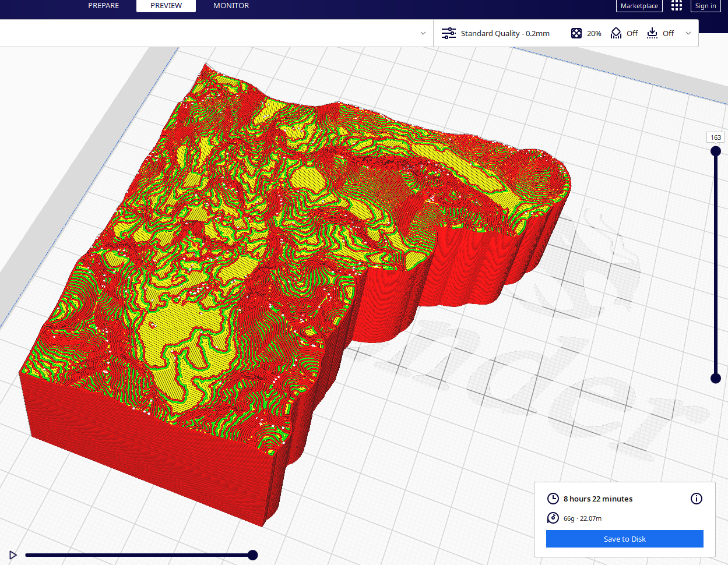
Task: Click the 66g · 22.07m material estimate
Action: coord(582,518)
